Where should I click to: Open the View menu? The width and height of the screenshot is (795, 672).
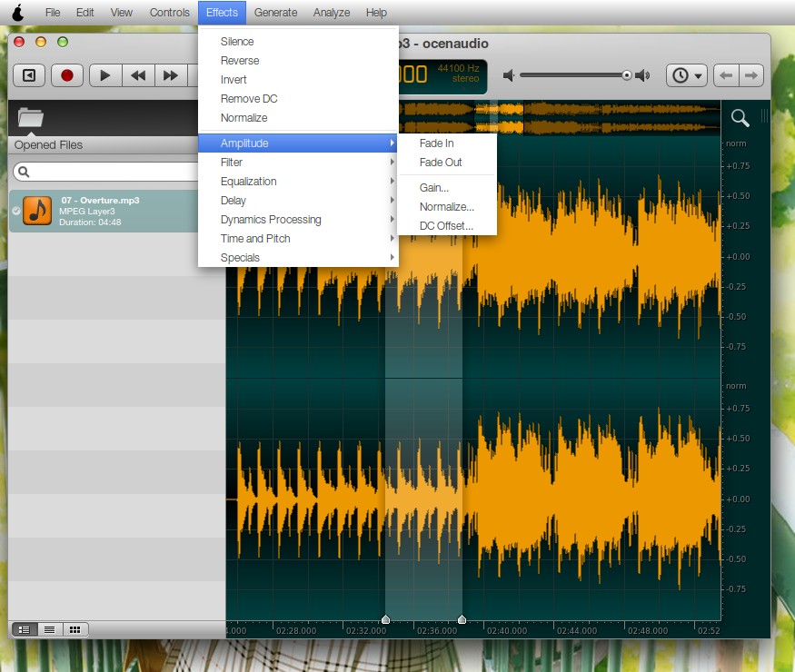(121, 12)
